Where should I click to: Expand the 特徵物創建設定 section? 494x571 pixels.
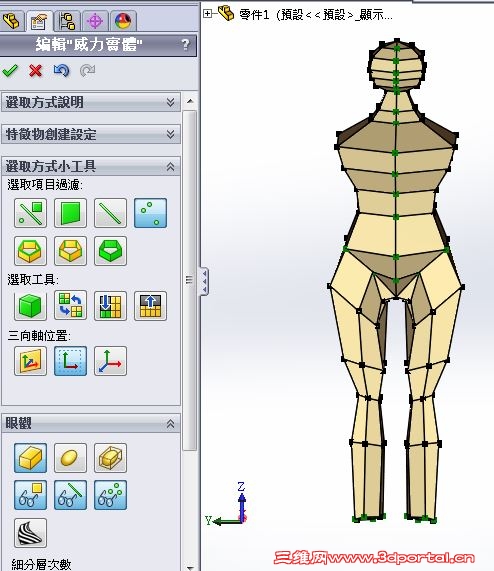coord(91,134)
